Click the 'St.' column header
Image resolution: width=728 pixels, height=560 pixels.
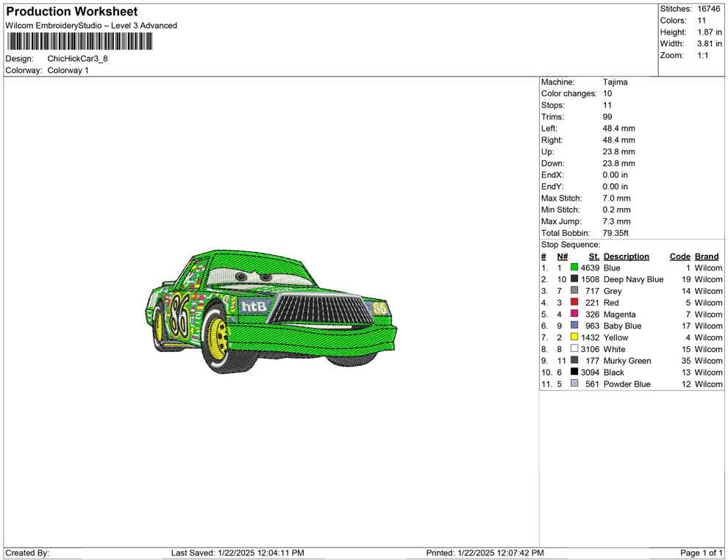coord(594,256)
